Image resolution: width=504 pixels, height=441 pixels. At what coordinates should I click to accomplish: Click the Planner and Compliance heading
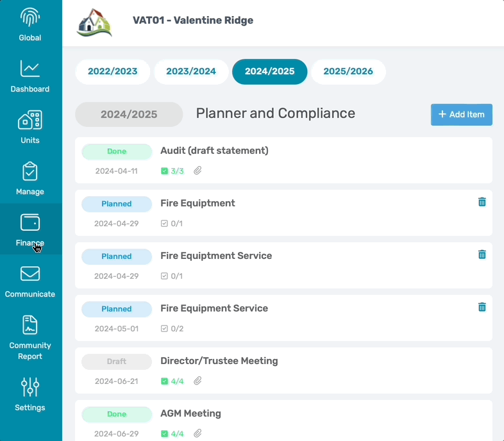[x=276, y=113]
